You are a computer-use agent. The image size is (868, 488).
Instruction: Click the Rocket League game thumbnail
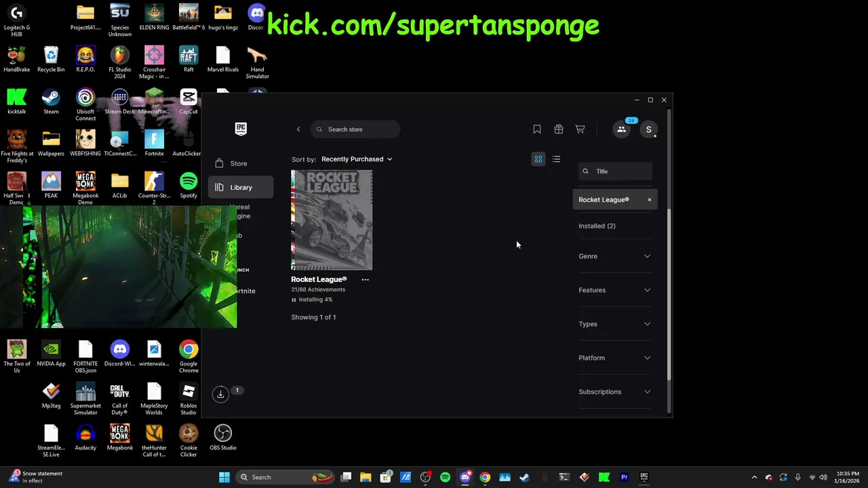[x=332, y=220]
